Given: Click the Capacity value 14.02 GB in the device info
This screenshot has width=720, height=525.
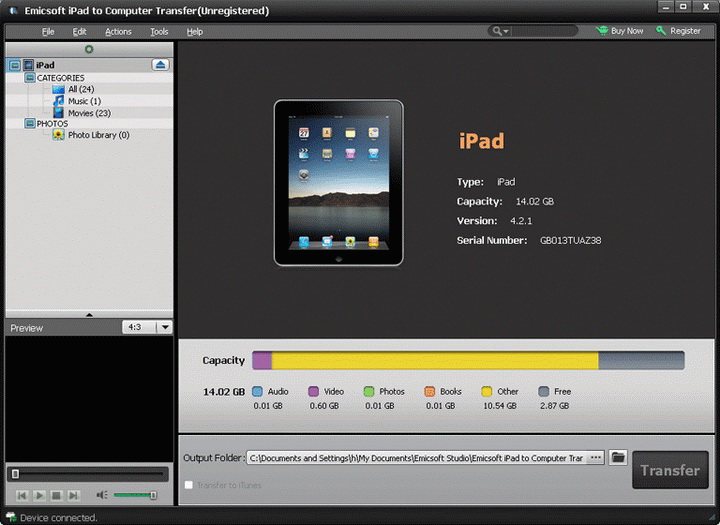Looking at the screenshot, I should (x=534, y=202).
